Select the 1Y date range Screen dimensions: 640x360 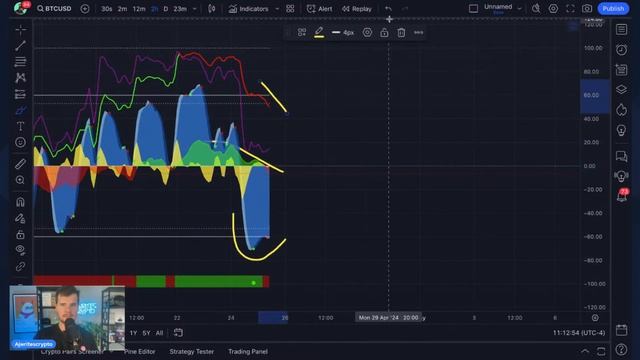[x=133, y=333]
